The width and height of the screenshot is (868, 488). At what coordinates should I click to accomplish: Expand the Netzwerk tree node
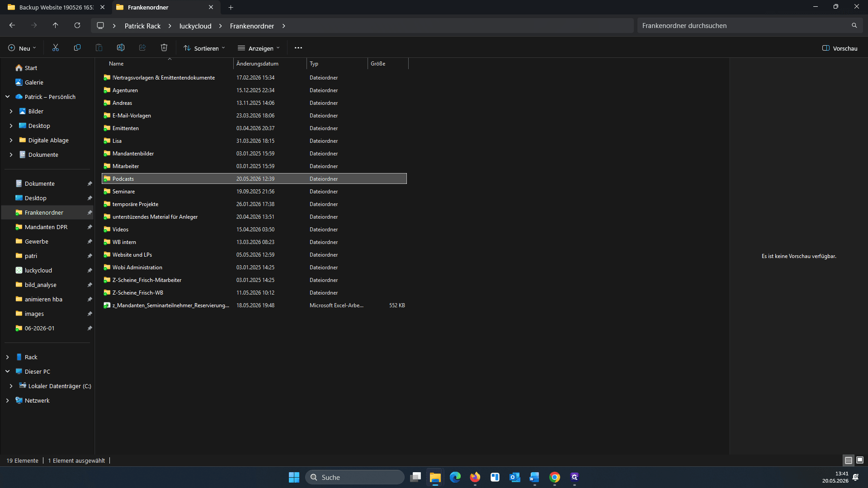tap(8, 400)
